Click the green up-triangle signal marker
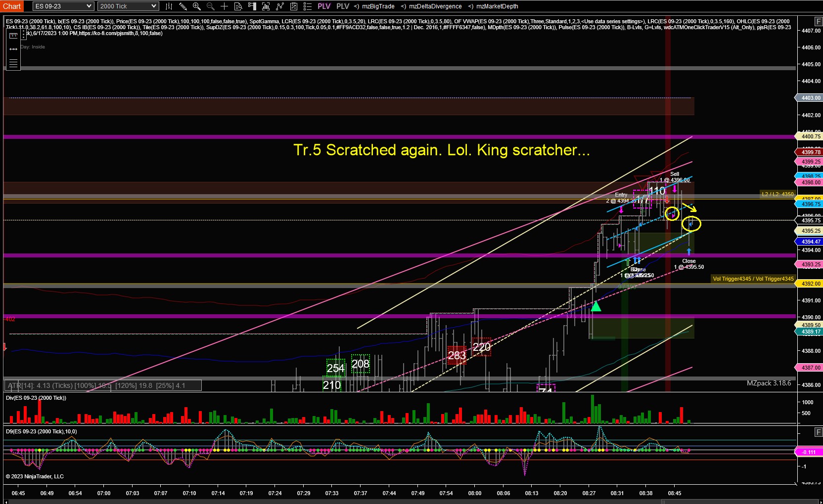Viewport: 823px width, 504px height. coord(596,306)
